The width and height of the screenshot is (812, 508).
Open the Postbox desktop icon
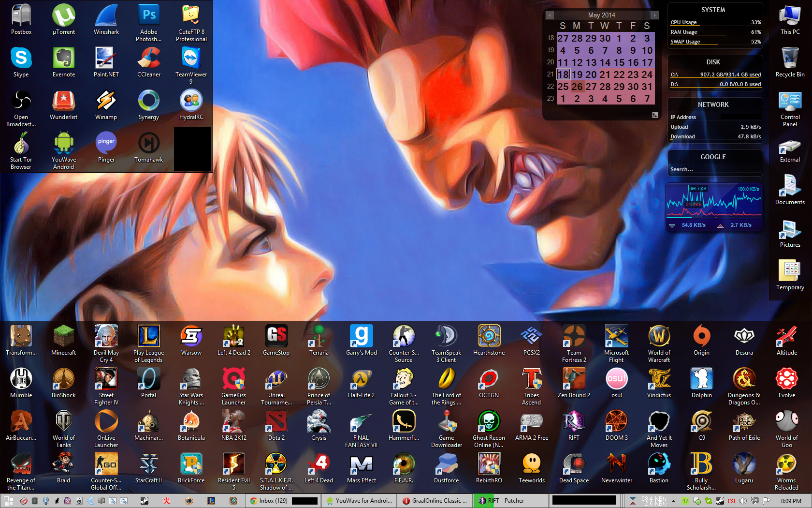[21, 19]
